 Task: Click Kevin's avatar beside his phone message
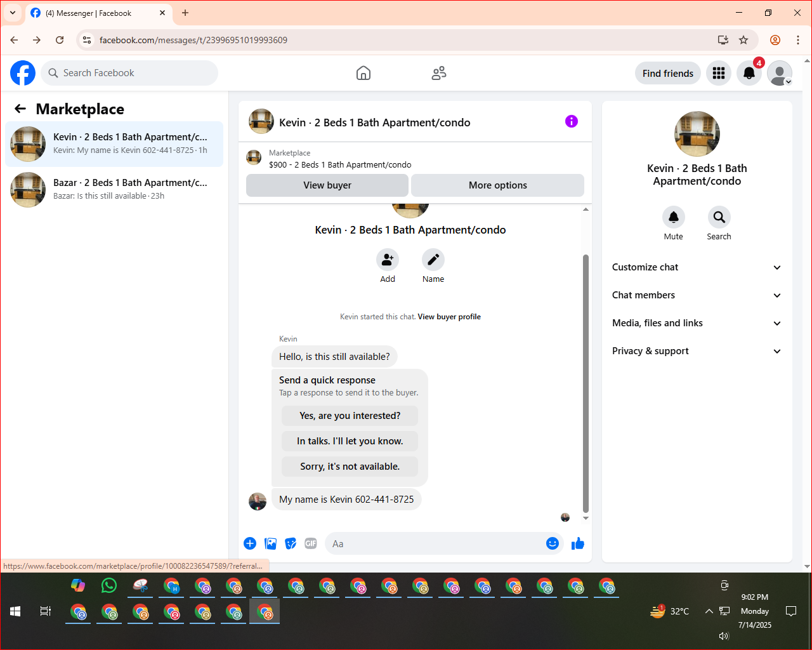coord(258,501)
